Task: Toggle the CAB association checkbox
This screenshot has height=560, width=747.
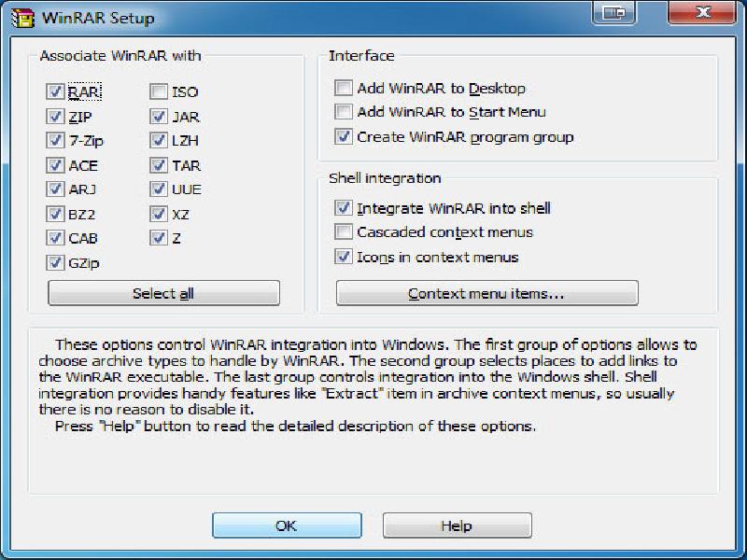Action: click(55, 238)
